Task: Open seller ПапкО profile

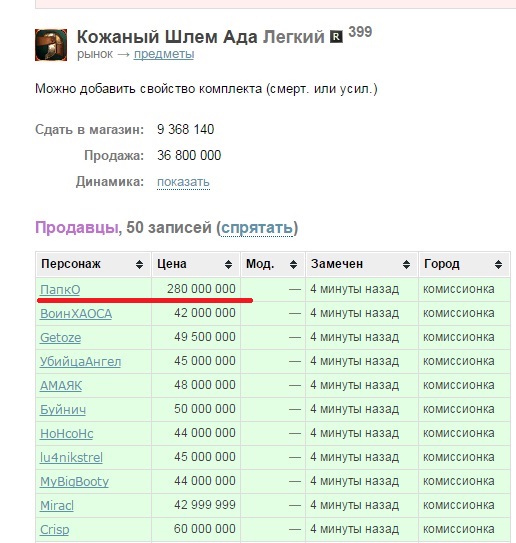Action: coord(60,290)
